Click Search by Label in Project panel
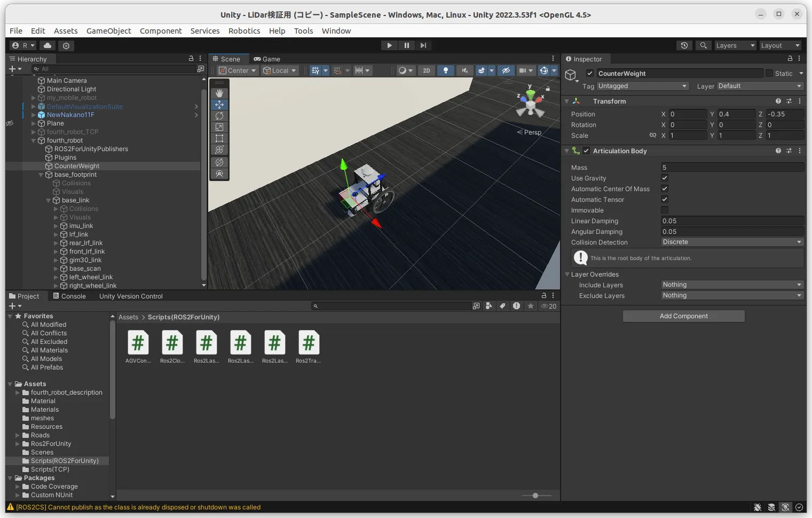Viewport: 812px width, 518px height. 502,306
